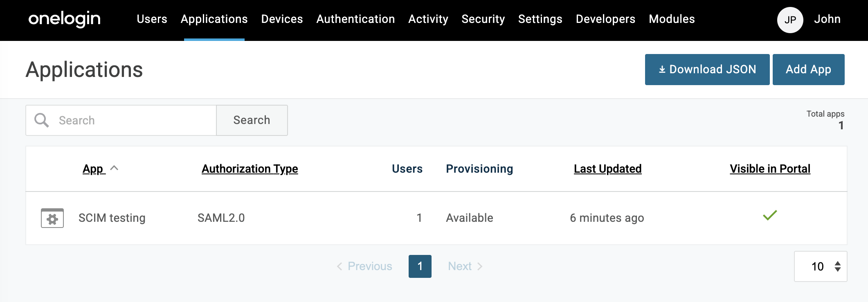
Task: Sort by Last Updated column
Action: (607, 169)
